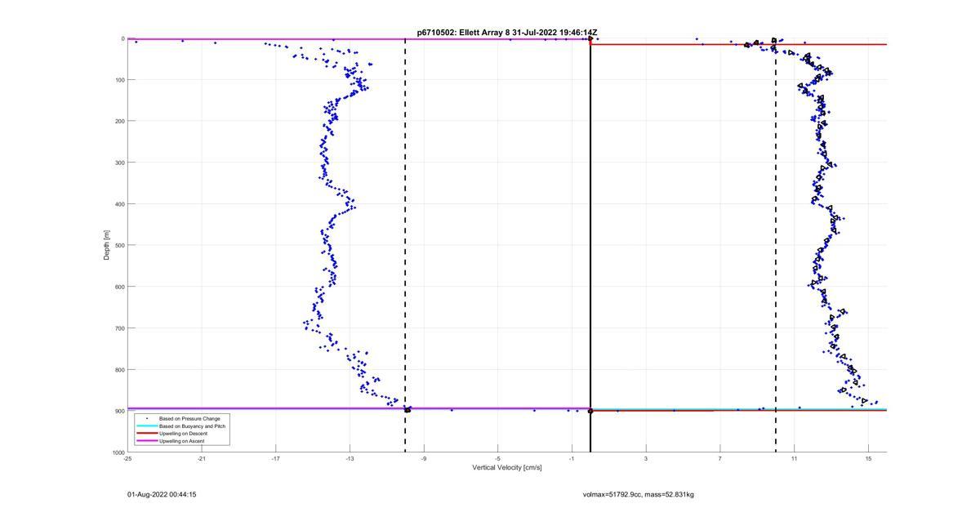Image resolution: width=980 pixels, height=508 pixels.
Task: Click x-axis tick label '-9'
Action: pos(424,458)
